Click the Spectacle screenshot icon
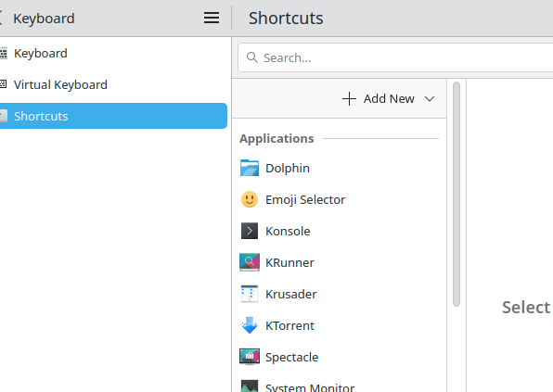553x392 pixels. coord(250,357)
